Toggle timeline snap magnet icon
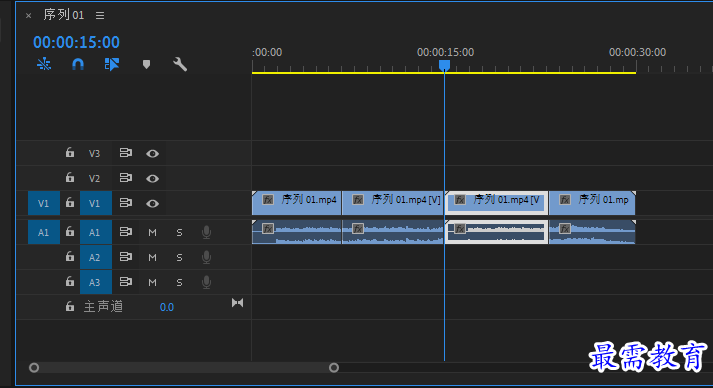This screenshot has width=713, height=388. 78,64
